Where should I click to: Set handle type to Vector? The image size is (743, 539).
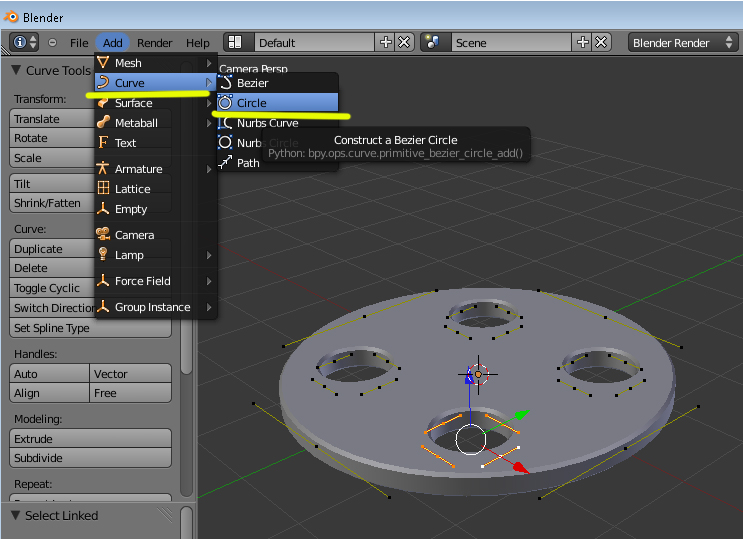(x=130, y=374)
